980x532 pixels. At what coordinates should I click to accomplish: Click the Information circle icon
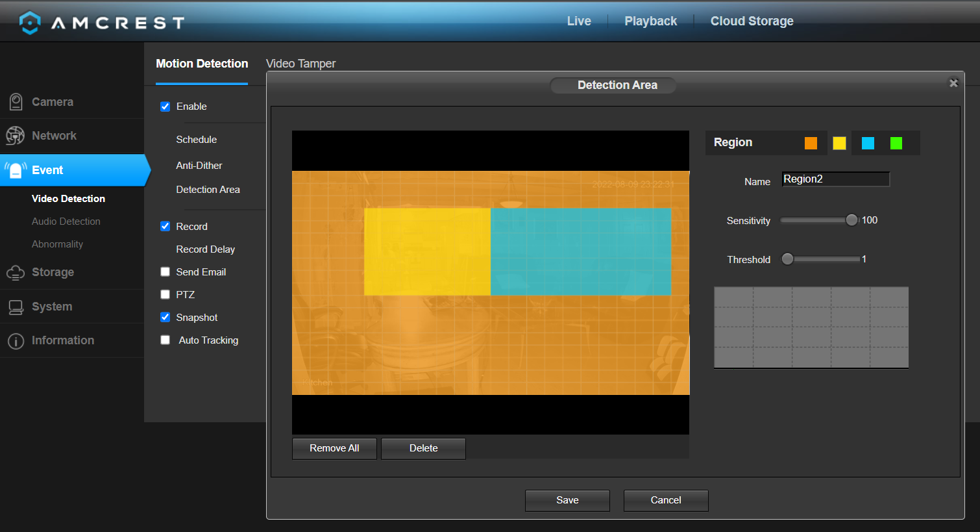pos(16,341)
